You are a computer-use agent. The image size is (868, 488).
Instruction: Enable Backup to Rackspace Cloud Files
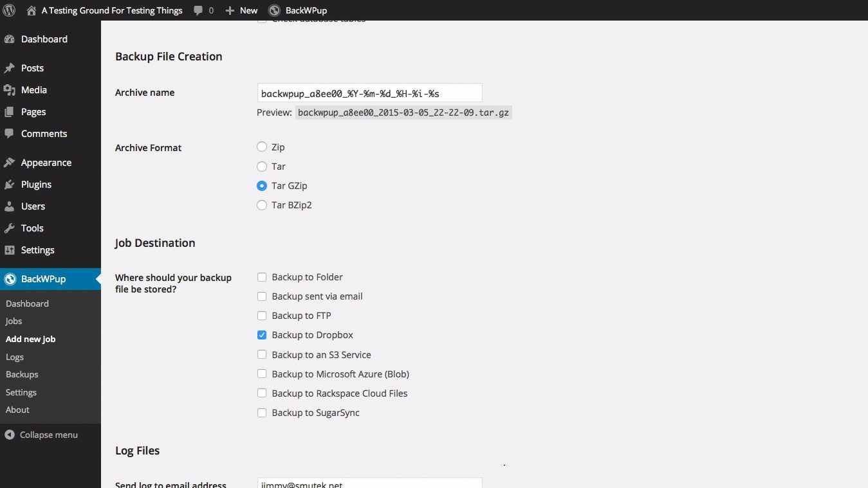pos(262,393)
